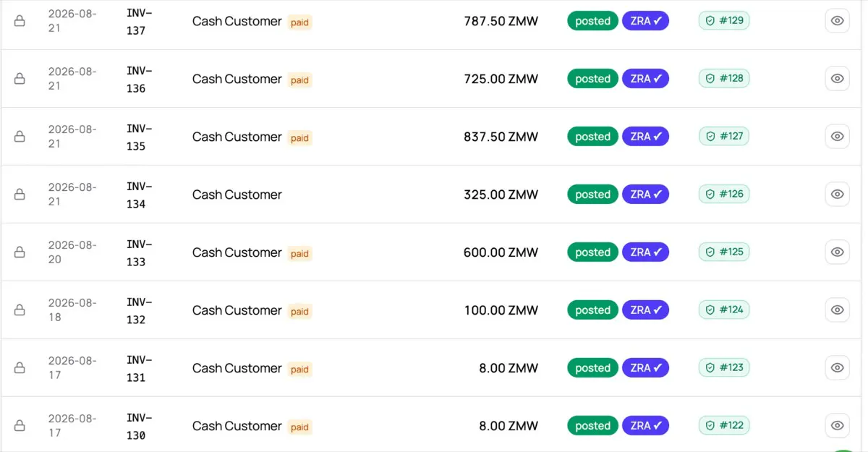Click the posted status on INV-133 row
The height and width of the screenshot is (452, 868).
(592, 252)
